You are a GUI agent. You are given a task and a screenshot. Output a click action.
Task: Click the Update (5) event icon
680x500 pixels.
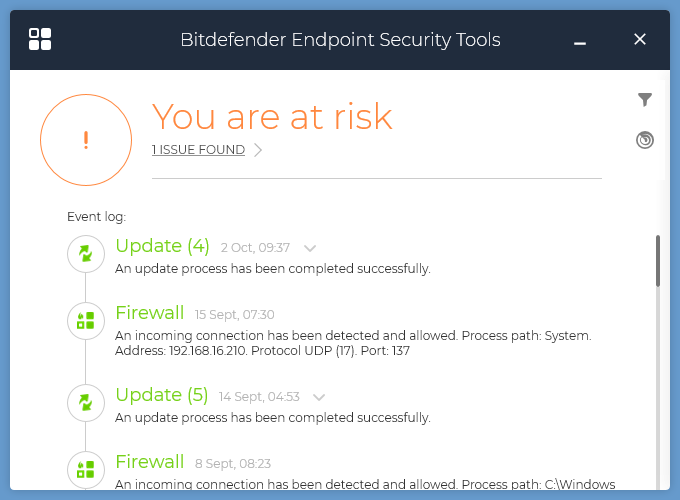(85, 402)
